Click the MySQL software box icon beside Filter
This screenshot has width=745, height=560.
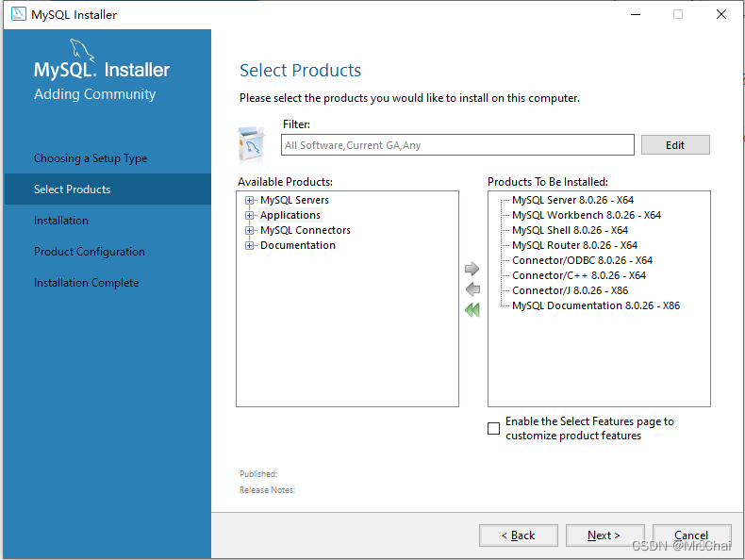(252, 144)
